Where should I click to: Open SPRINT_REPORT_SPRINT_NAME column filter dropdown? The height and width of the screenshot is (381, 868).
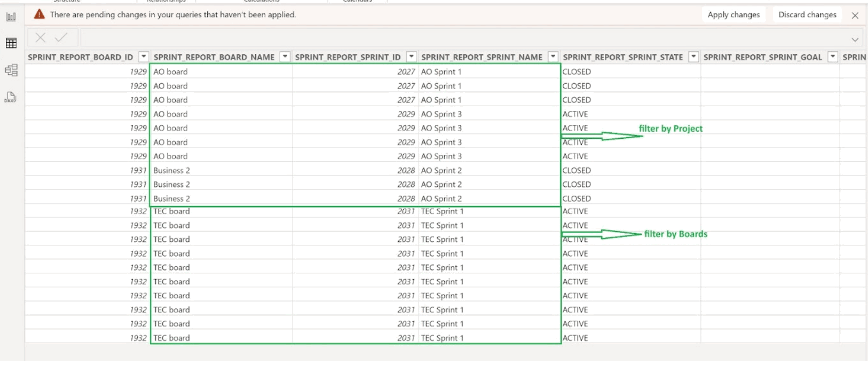pyautogui.click(x=553, y=57)
